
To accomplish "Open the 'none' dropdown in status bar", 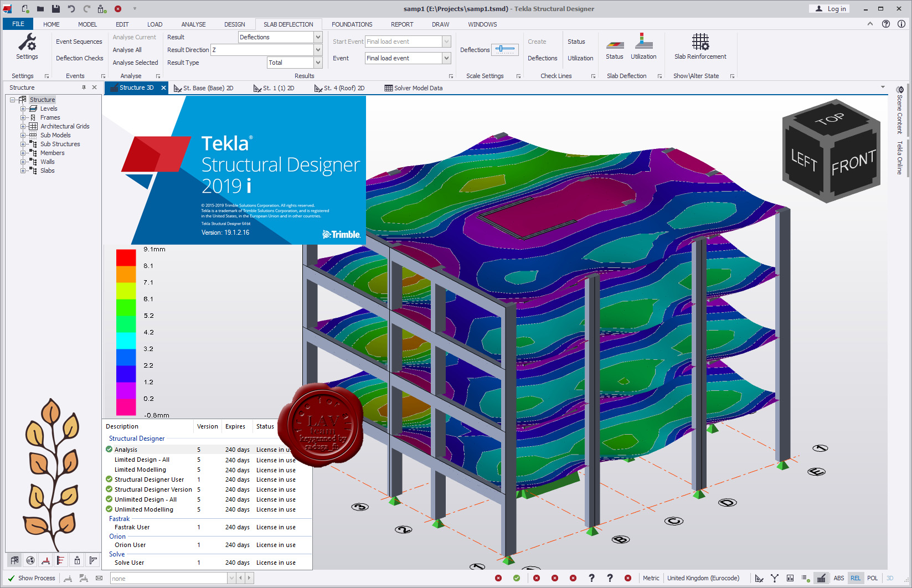I will tap(231, 578).
